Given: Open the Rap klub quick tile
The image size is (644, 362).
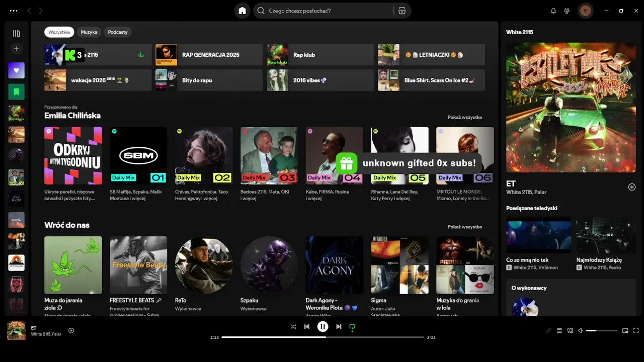Looking at the screenshot, I should [320, 55].
